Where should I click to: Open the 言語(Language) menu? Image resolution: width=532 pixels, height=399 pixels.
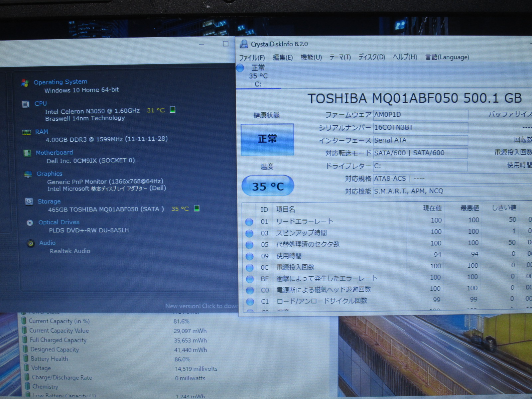coord(447,57)
